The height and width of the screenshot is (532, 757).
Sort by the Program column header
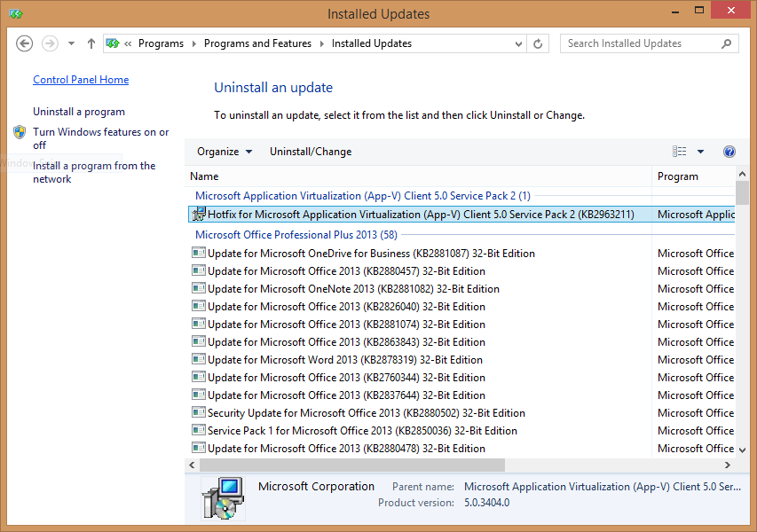693,176
